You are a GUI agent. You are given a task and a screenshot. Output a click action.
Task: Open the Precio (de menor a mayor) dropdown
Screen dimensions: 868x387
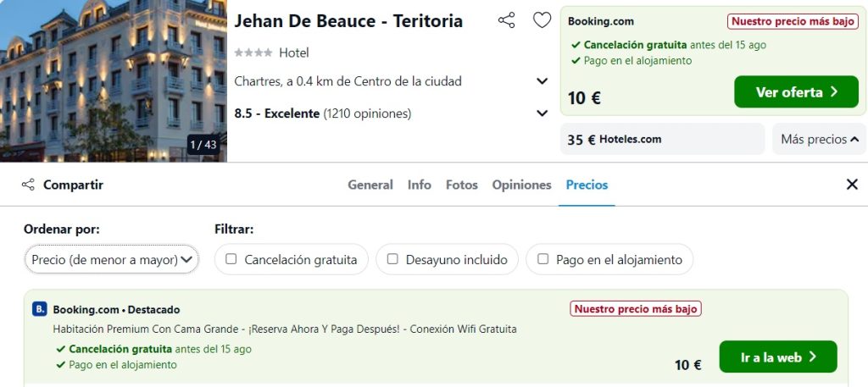tap(112, 259)
